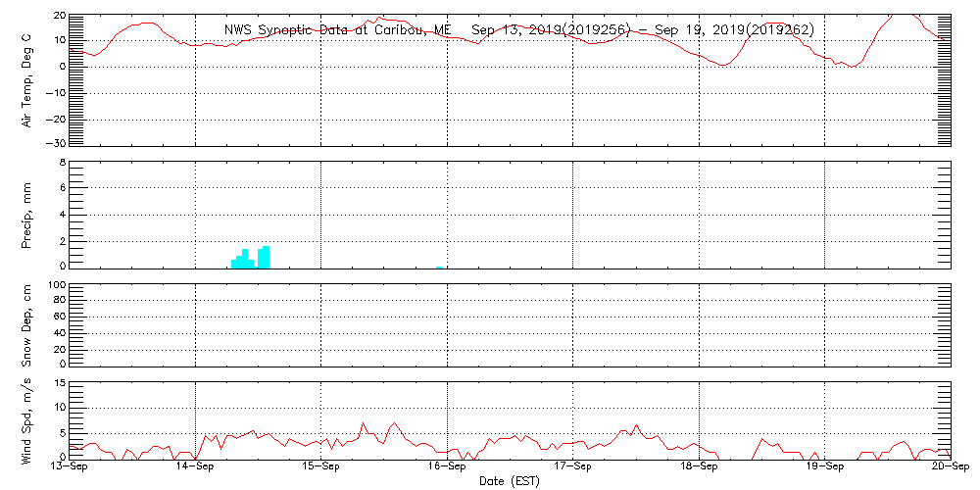Select the '20-Sep' date tick label
Image resolution: width=980 pixels, height=490 pixels.
click(x=950, y=467)
